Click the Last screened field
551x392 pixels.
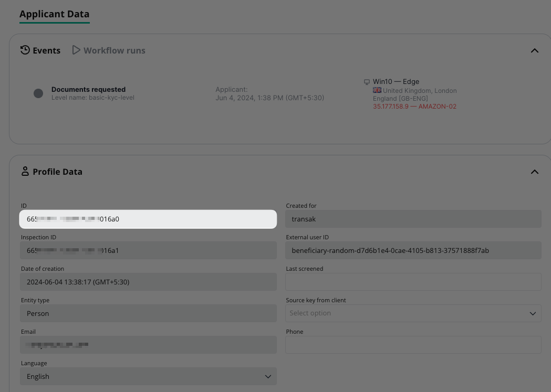[413, 282]
